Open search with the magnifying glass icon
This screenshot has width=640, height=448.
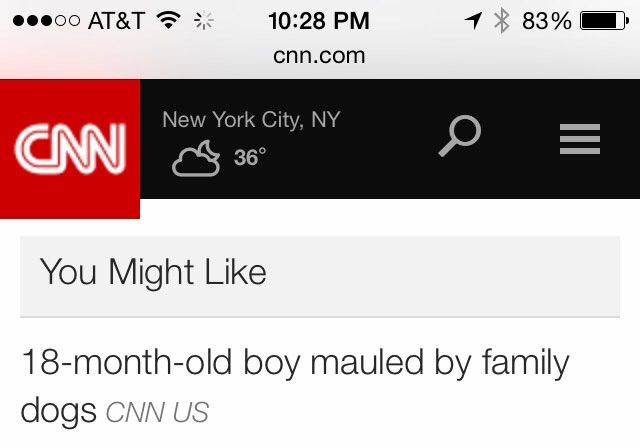pos(460,136)
